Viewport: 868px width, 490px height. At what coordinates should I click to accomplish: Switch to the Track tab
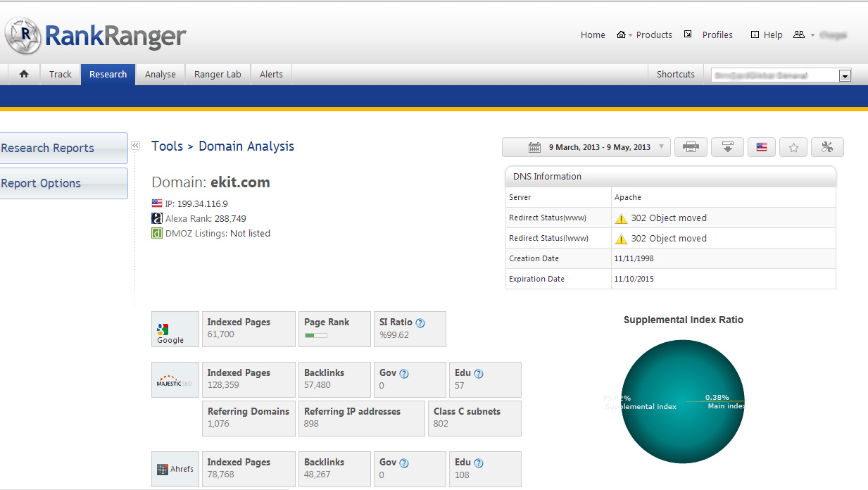point(61,74)
